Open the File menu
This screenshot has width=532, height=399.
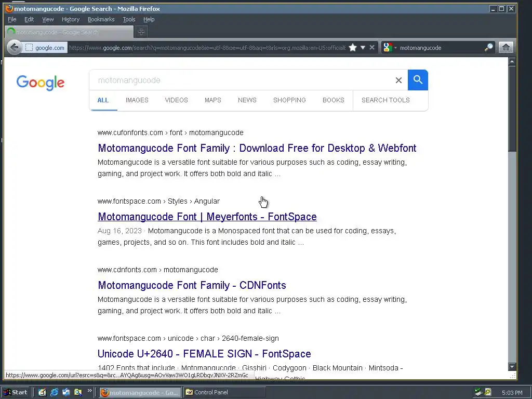pos(12,19)
